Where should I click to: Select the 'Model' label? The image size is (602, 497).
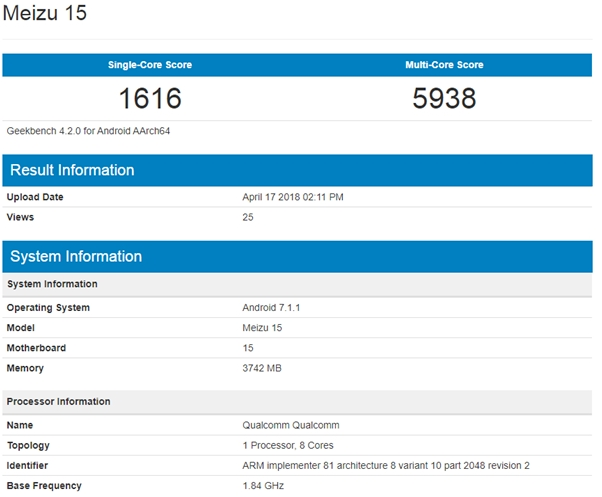pyautogui.click(x=21, y=328)
